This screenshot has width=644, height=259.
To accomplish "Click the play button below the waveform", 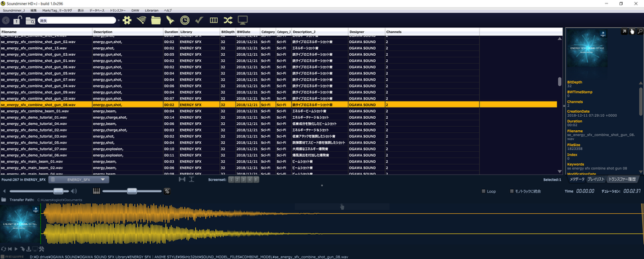I will pos(16,249).
